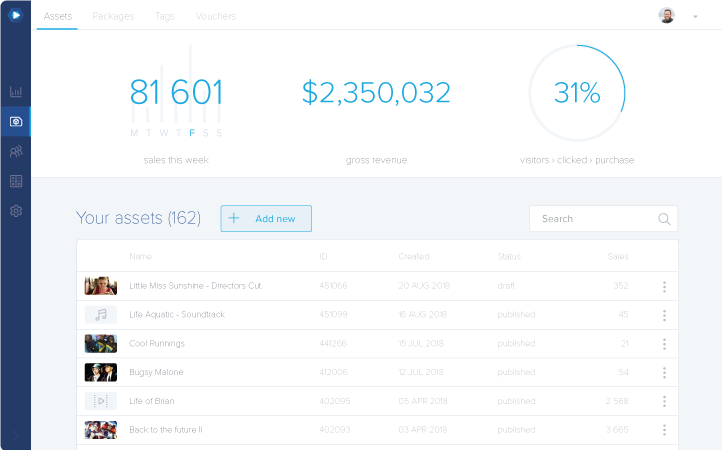This screenshot has height=450, width=722.
Task: Click the Bugsy Malone thumbnail
Action: click(101, 372)
